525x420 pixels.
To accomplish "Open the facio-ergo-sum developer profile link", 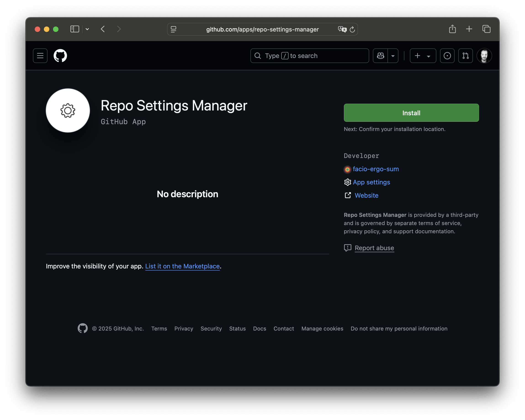I will pyautogui.click(x=376, y=169).
